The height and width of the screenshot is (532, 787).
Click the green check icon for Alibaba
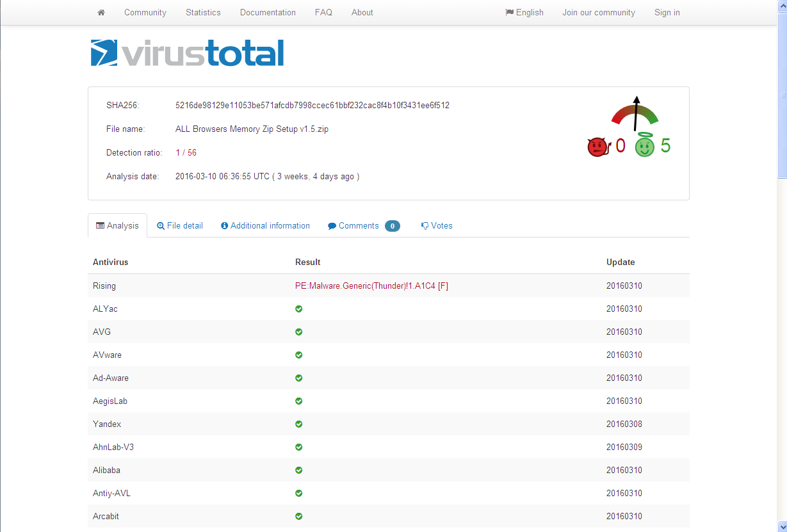(298, 470)
